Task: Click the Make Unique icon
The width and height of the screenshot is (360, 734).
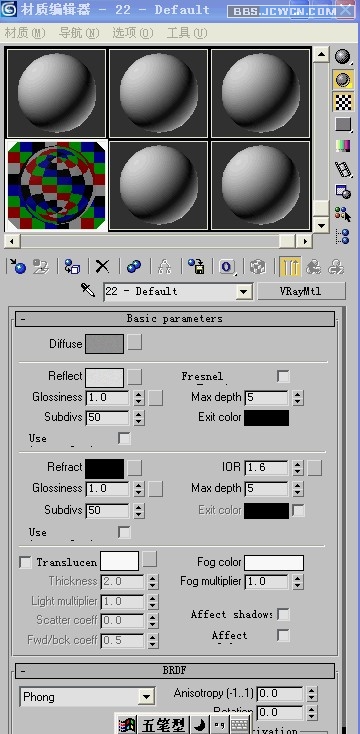Action: point(164,267)
